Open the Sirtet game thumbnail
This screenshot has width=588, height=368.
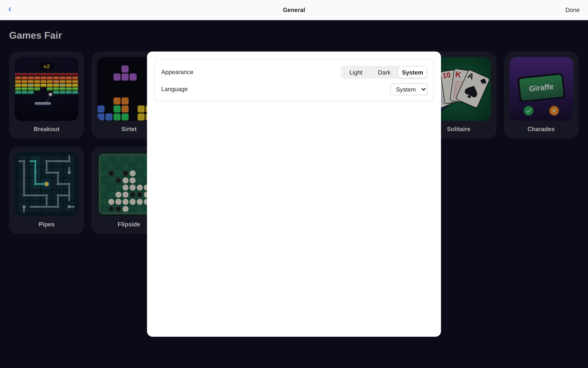click(122, 89)
